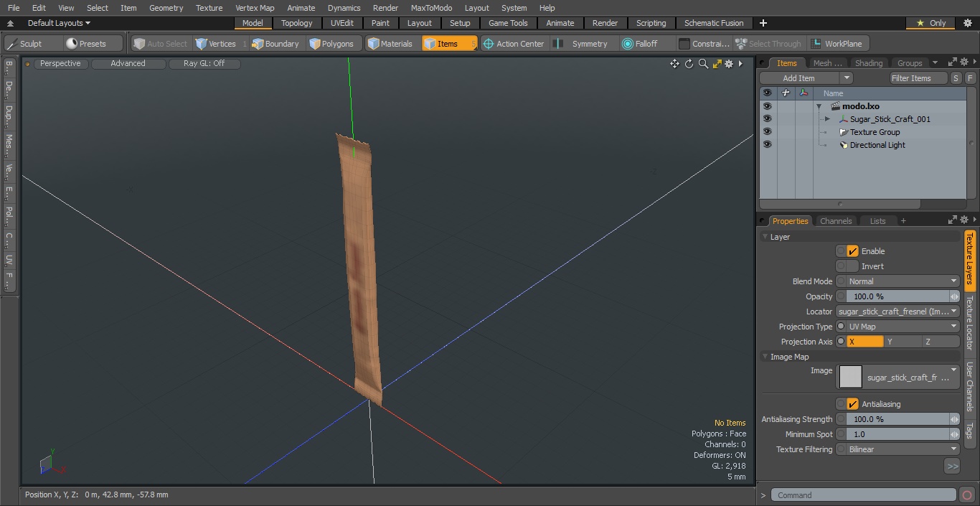Open the Geometry menu
Screen dimensions: 980x506
(x=166, y=8)
